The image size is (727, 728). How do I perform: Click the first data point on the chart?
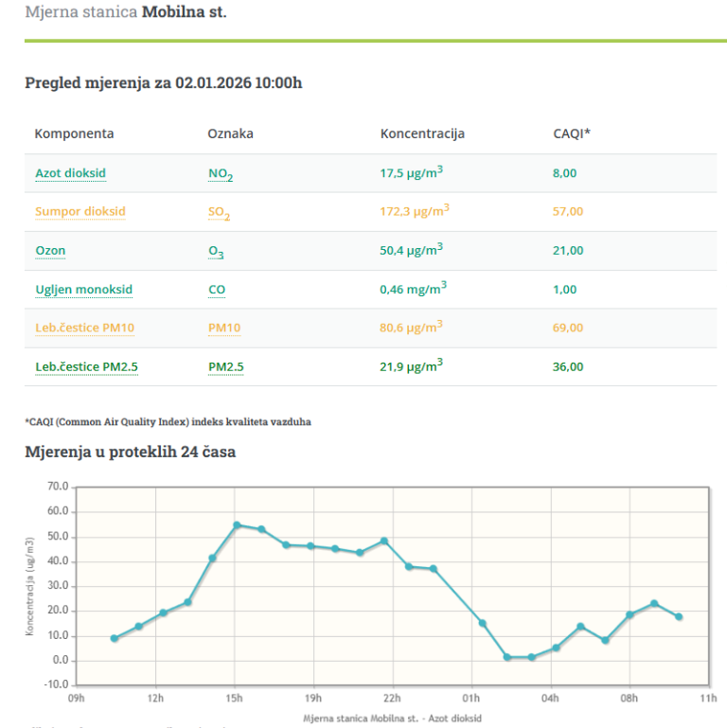coord(115,638)
